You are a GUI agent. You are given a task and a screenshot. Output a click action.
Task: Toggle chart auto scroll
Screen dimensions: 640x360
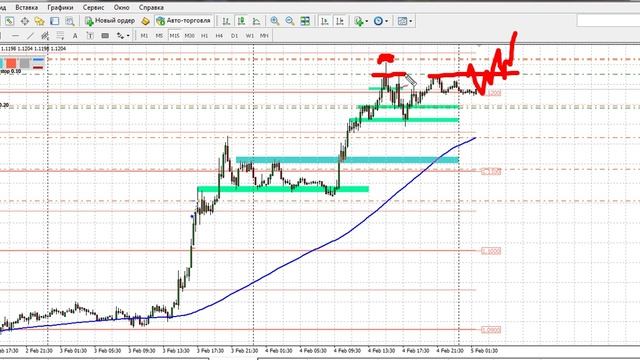coord(324,21)
